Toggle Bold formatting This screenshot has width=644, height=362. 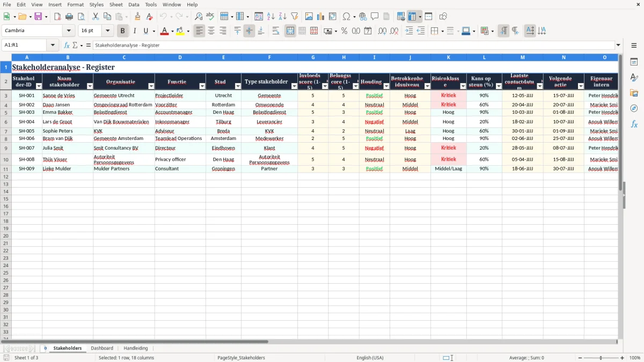tap(123, 31)
